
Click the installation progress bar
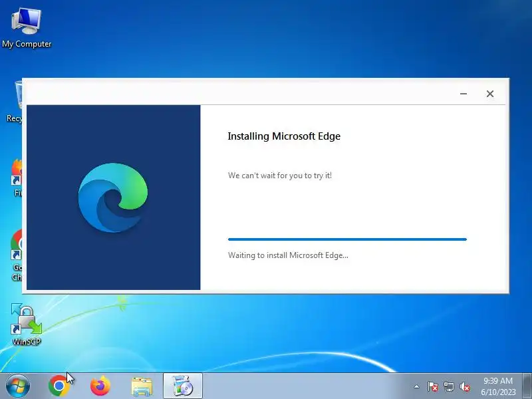click(x=347, y=239)
